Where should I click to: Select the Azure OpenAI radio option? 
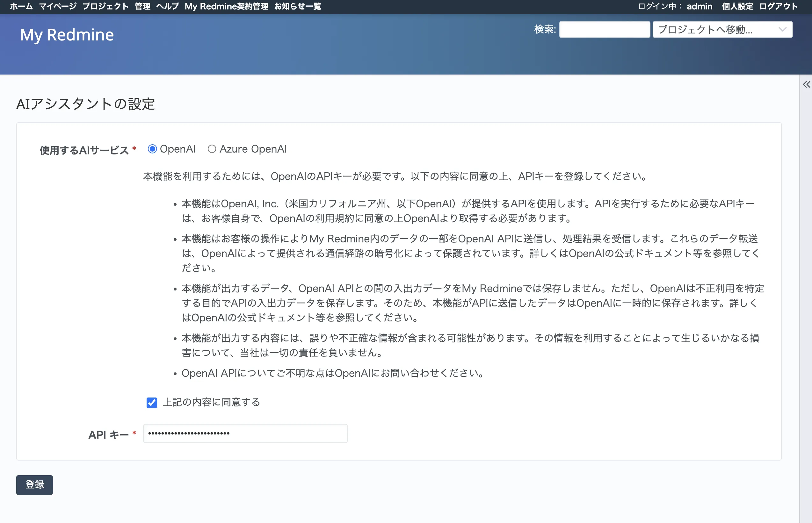[x=212, y=149]
